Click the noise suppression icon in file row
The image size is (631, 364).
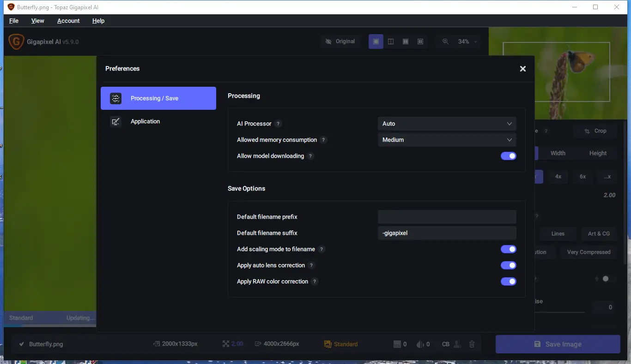coord(397,344)
